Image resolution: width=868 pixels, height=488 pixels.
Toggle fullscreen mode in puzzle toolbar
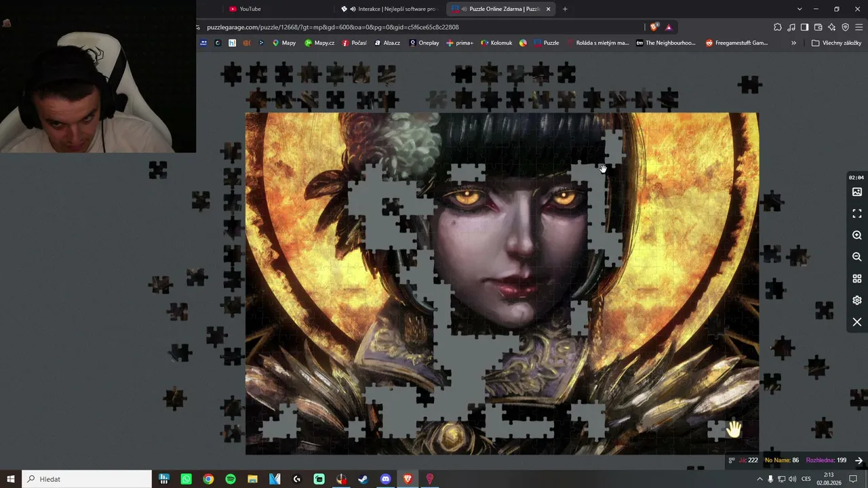pyautogui.click(x=857, y=213)
